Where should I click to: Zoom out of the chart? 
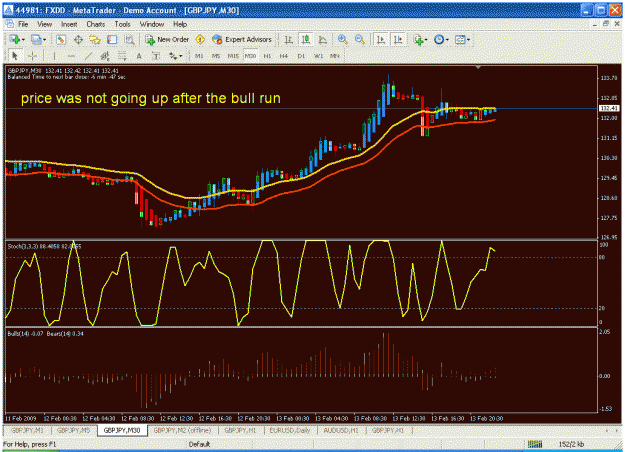tap(360, 39)
